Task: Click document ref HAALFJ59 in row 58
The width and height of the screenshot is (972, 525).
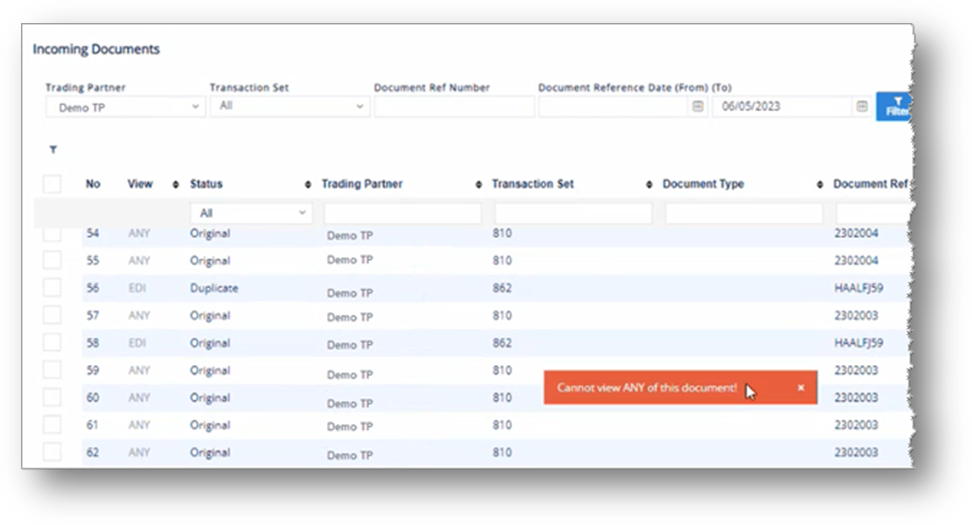Action: 859,343
